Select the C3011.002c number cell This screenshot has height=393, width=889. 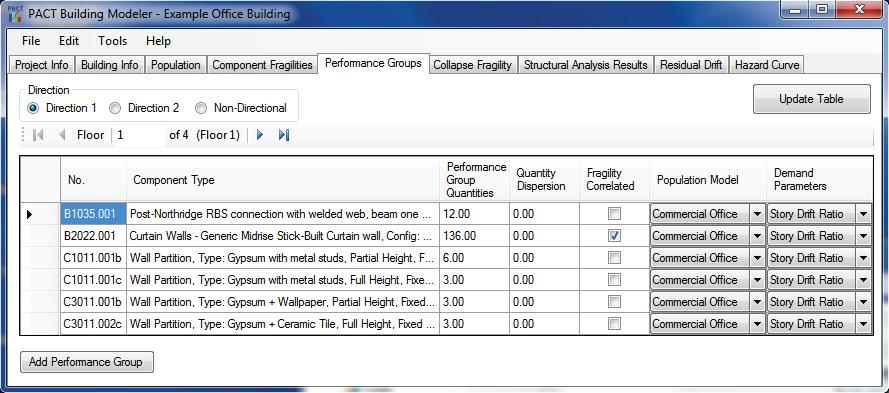pyautogui.click(x=93, y=324)
